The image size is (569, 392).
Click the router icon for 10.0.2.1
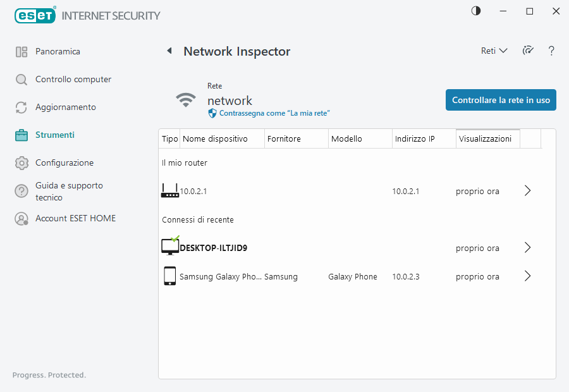(x=170, y=190)
